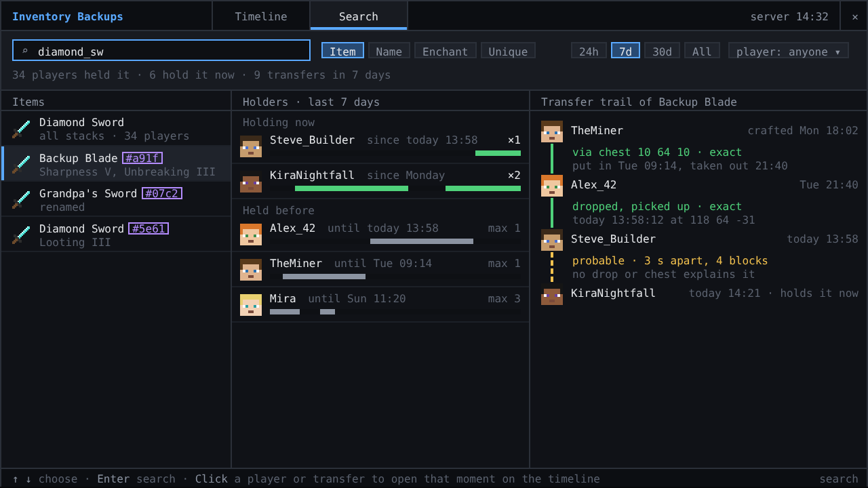Click the sword icon of the Looting III item
Screen dimensions: 868x488
21,235
